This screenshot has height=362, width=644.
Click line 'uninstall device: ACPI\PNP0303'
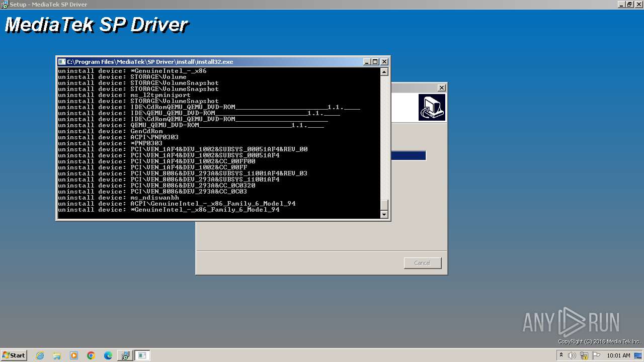pos(118,137)
